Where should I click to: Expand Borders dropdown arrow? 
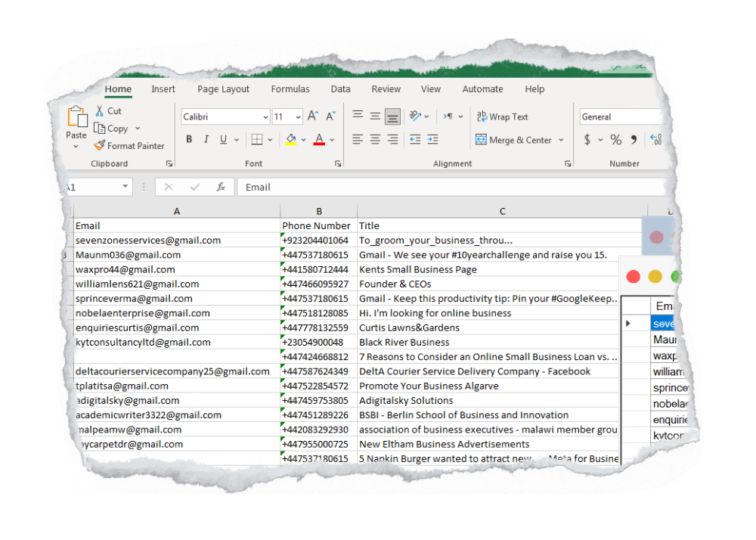pyautogui.click(x=270, y=140)
